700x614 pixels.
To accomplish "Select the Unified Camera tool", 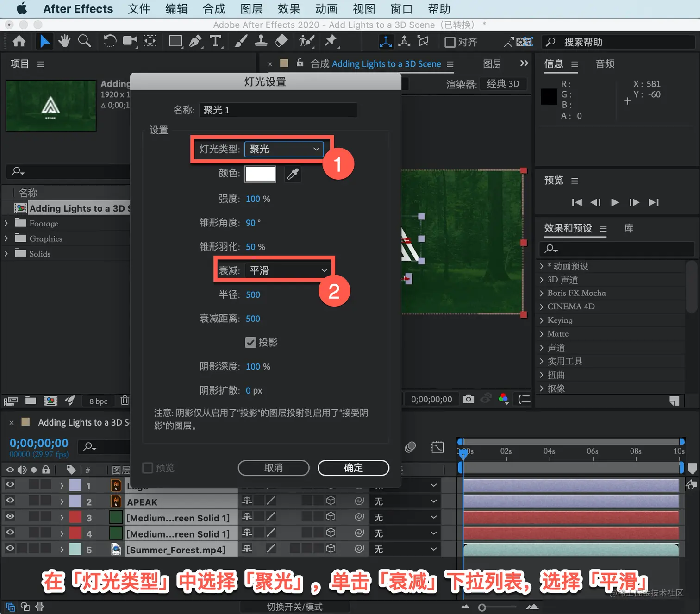I will pos(130,41).
